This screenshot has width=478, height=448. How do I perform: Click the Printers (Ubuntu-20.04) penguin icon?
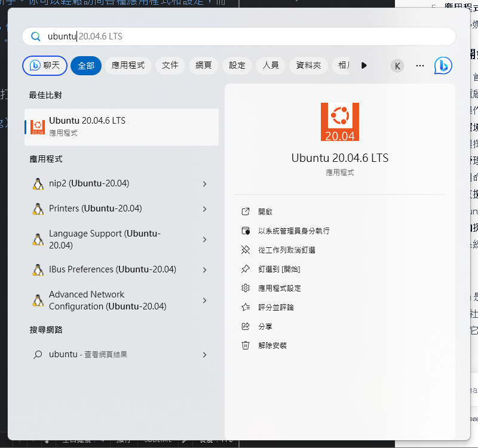pos(38,209)
